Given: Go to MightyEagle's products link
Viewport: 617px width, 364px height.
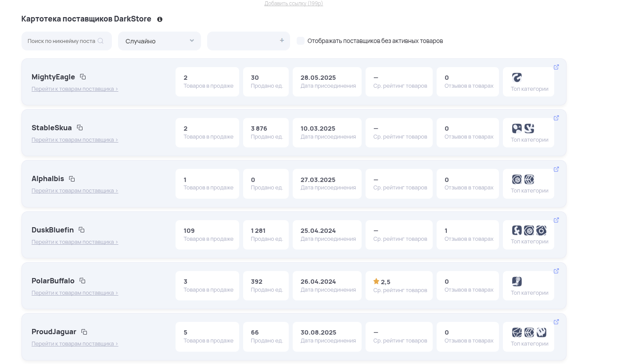Looking at the screenshot, I should tap(75, 89).
